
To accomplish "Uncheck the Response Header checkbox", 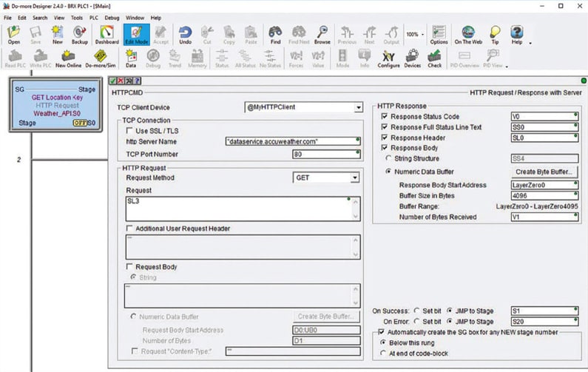I will tap(385, 138).
